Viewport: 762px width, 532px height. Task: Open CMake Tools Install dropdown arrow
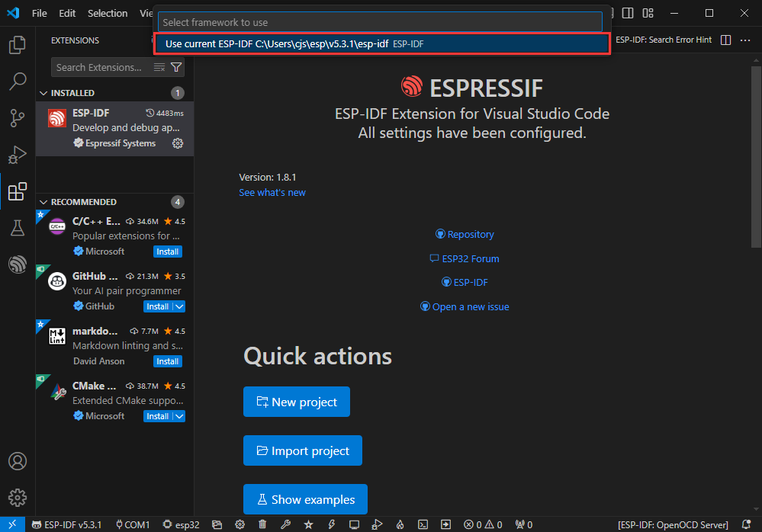pyautogui.click(x=179, y=416)
